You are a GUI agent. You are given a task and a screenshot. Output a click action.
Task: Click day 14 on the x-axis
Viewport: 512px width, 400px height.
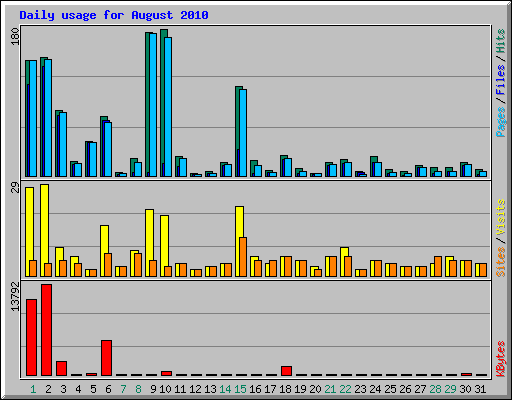pos(225,389)
